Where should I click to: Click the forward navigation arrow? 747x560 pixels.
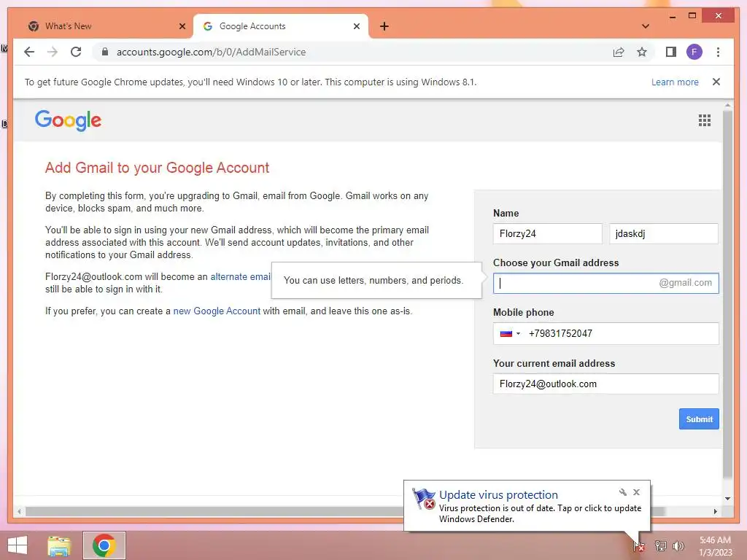point(53,52)
